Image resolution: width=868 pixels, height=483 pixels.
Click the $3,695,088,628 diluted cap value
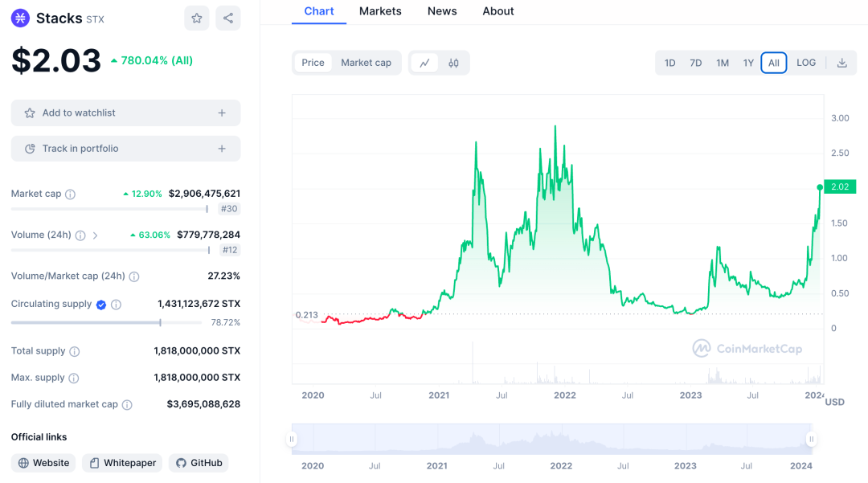pyautogui.click(x=203, y=404)
